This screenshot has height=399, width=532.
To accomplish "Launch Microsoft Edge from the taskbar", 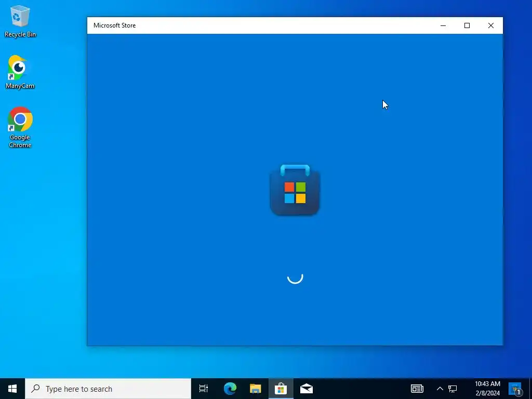I will [x=230, y=389].
